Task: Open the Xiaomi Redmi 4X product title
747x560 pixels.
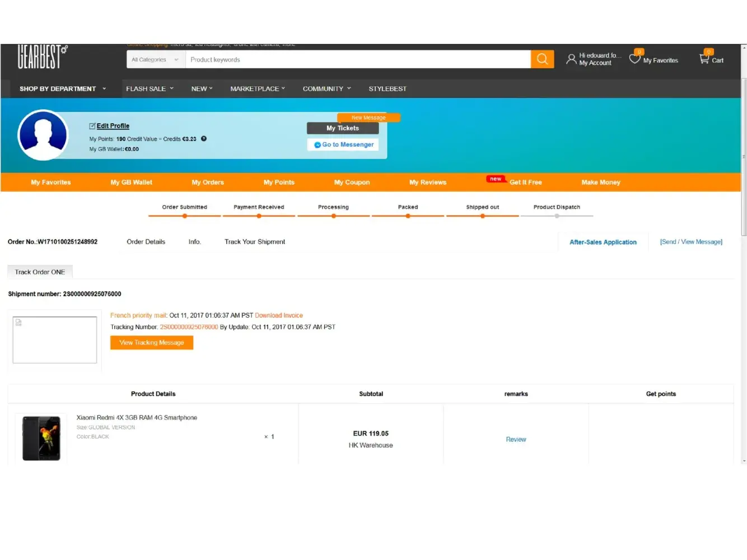Action: pos(137,418)
